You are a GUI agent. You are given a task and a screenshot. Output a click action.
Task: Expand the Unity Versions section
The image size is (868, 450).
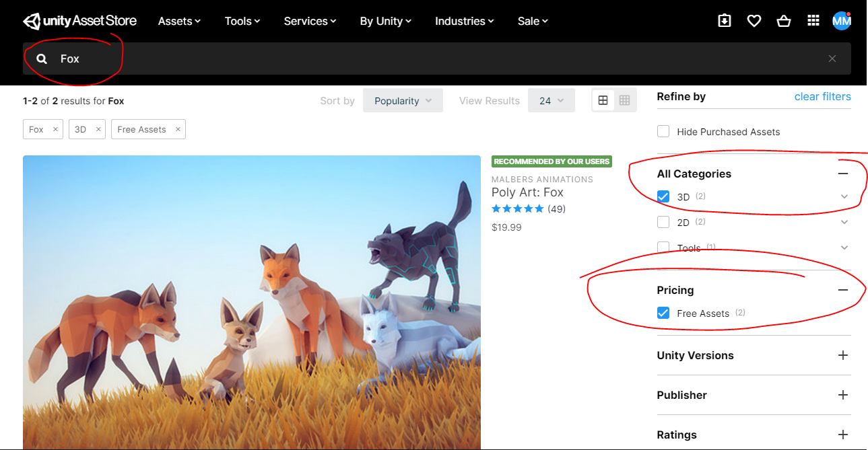(843, 355)
